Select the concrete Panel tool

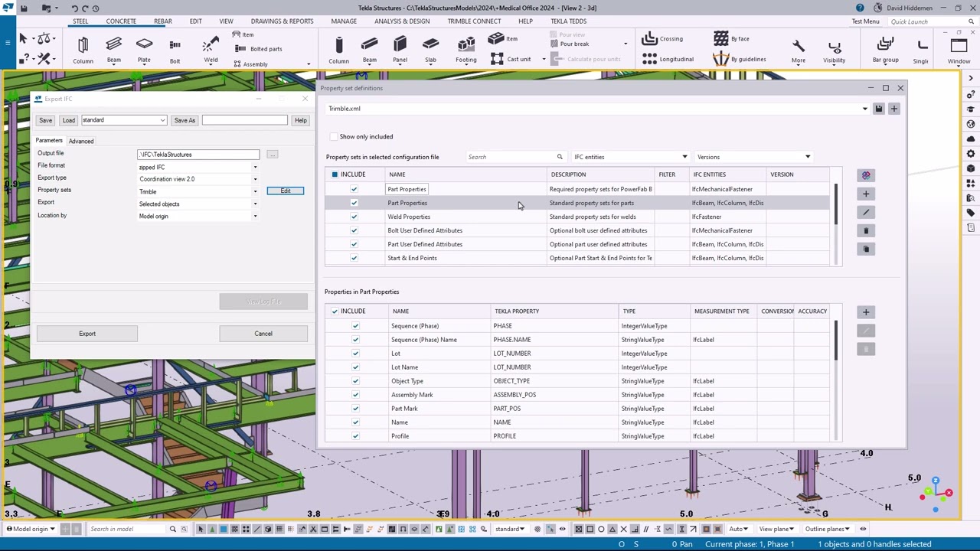click(x=400, y=51)
